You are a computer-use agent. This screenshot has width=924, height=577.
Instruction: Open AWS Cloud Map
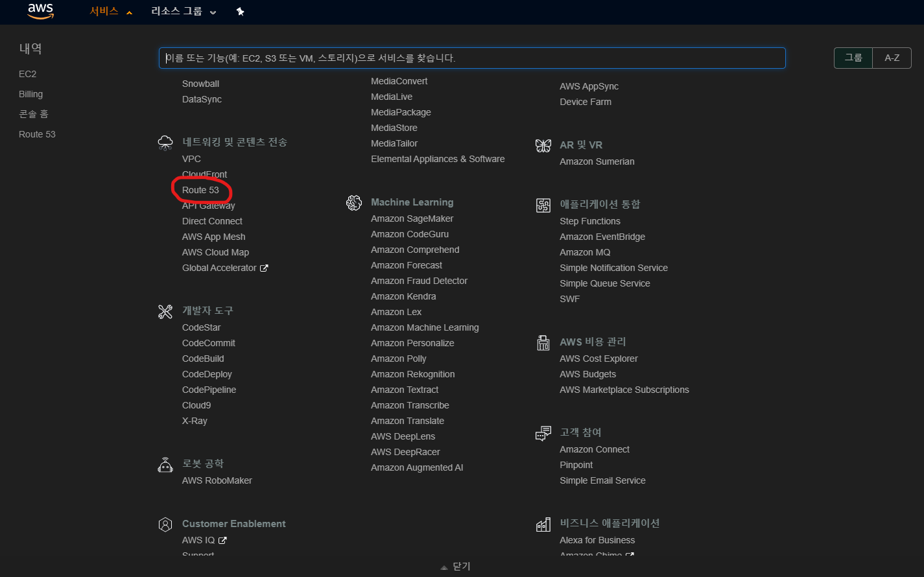[215, 252]
